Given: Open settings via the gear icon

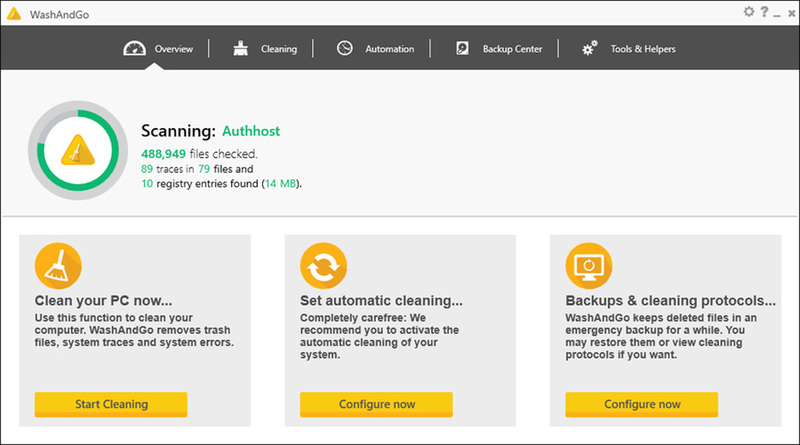Looking at the screenshot, I should [x=748, y=12].
